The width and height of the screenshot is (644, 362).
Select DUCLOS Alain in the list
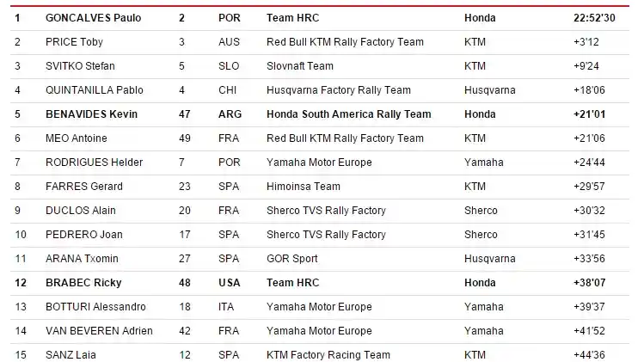[x=80, y=210]
